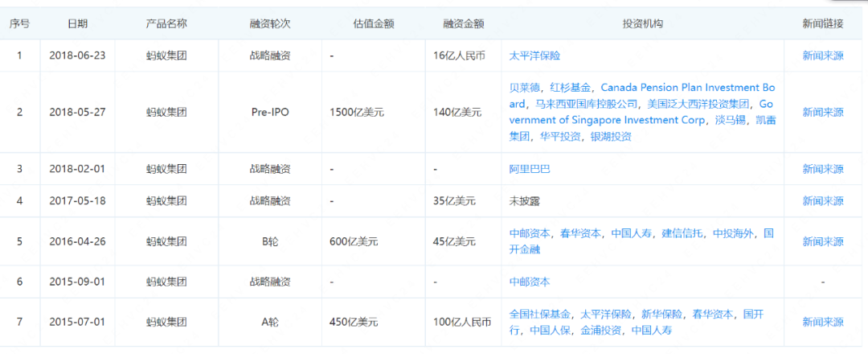Select the date cell 2018-06-23
Screen dimensions: 868x354
(77, 56)
